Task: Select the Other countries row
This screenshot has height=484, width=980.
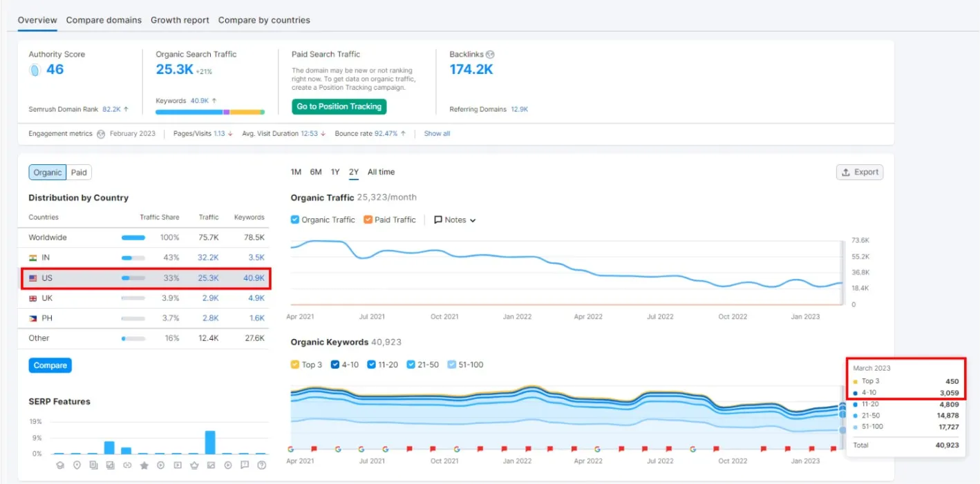Action: pyautogui.click(x=144, y=338)
